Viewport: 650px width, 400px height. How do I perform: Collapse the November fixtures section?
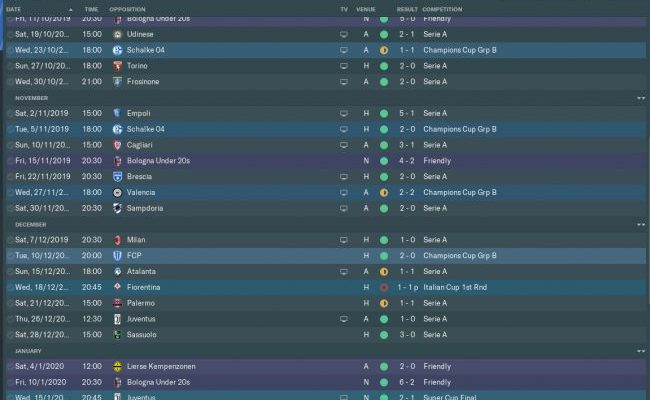pos(641,98)
